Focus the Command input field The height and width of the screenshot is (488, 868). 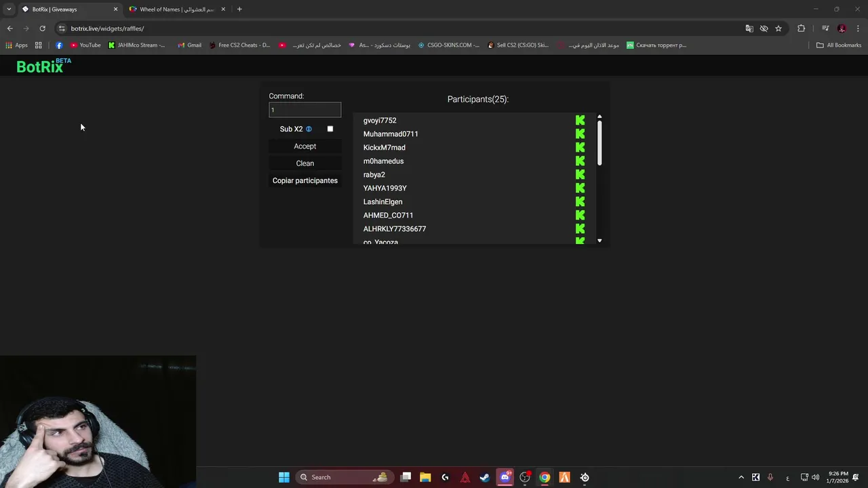point(305,110)
